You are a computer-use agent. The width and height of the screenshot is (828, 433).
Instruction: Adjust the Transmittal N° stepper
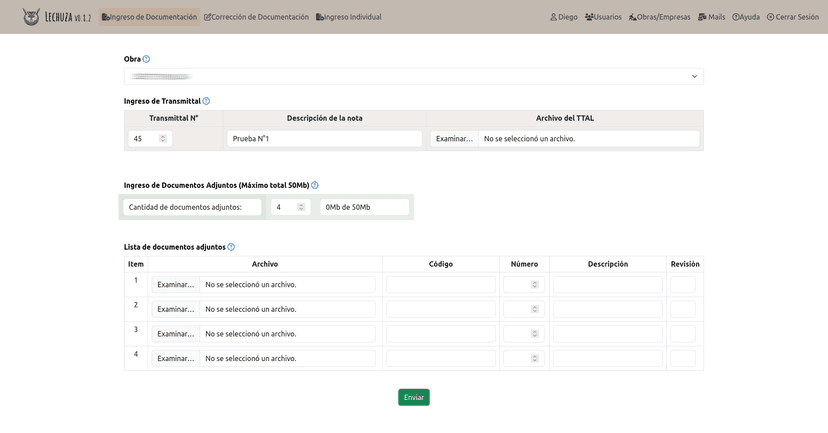[x=163, y=139]
